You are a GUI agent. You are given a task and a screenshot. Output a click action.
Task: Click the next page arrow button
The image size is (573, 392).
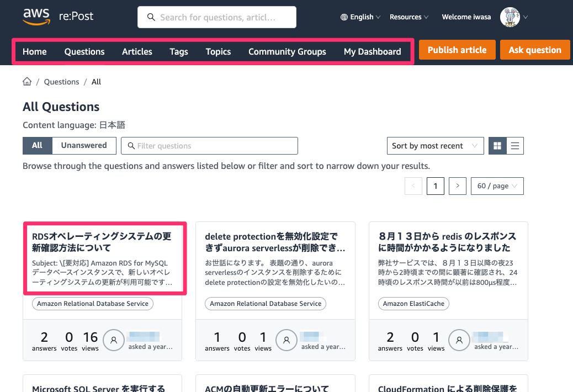pyautogui.click(x=457, y=186)
